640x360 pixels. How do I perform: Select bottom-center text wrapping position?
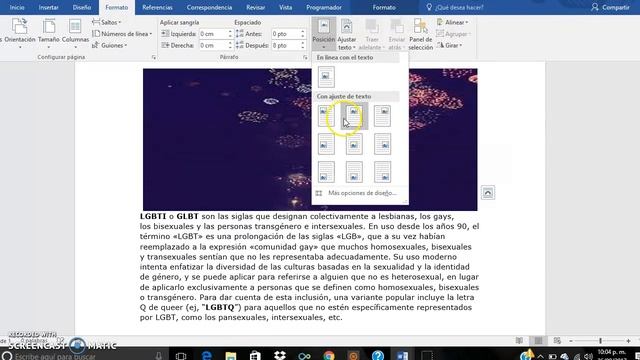[x=354, y=172]
